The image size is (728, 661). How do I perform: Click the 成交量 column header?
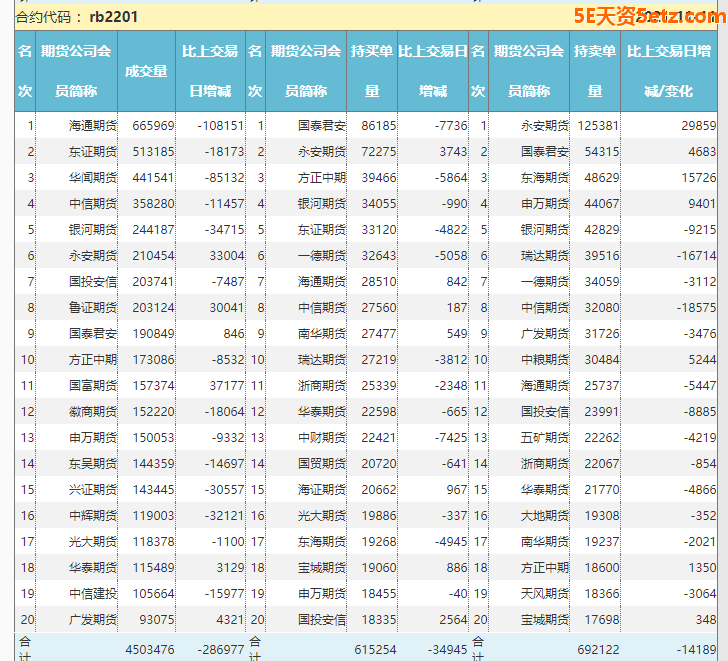[x=146, y=71]
